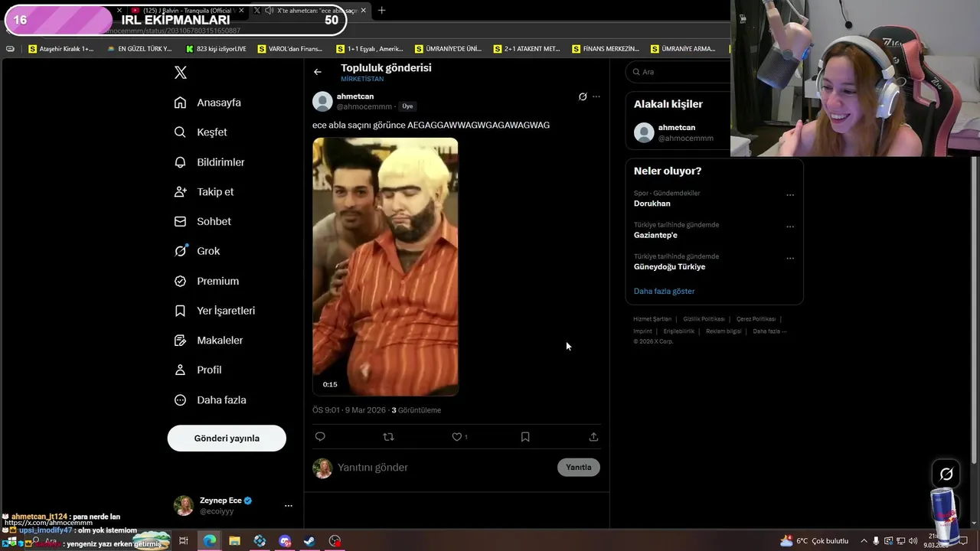Close the X ahmetcan browser tab
This screenshot has width=980, height=551.
[x=363, y=11]
